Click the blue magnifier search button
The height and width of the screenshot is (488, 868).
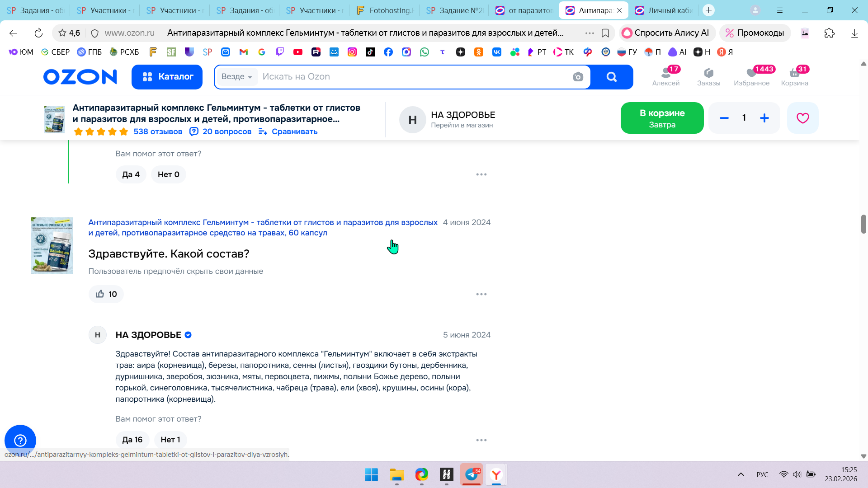611,77
